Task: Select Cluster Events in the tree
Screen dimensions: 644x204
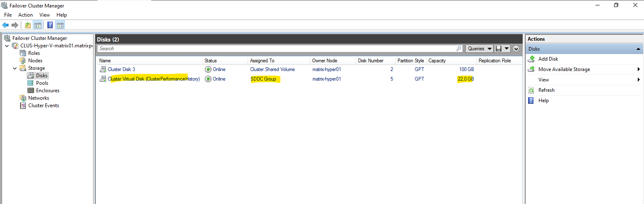Action: (x=43, y=106)
